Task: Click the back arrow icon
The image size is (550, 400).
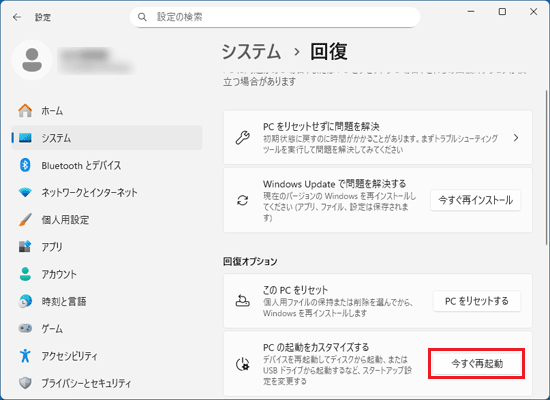Action: [17, 17]
